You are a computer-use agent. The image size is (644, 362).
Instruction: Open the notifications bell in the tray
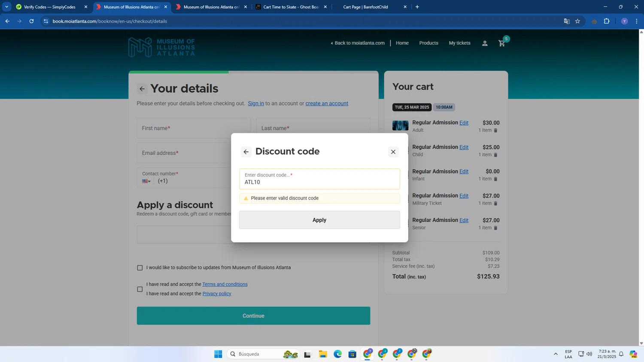point(621,354)
